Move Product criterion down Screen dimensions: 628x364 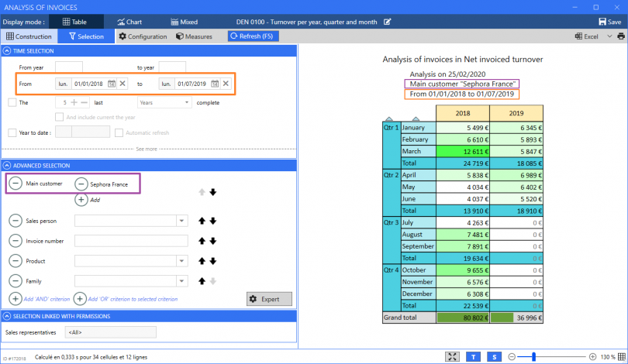pos(213,261)
